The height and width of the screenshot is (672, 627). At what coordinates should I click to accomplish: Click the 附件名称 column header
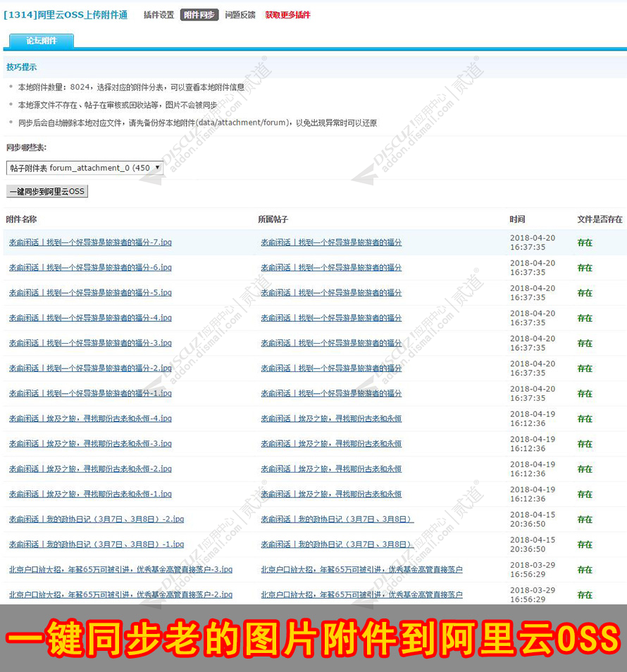pos(23,219)
